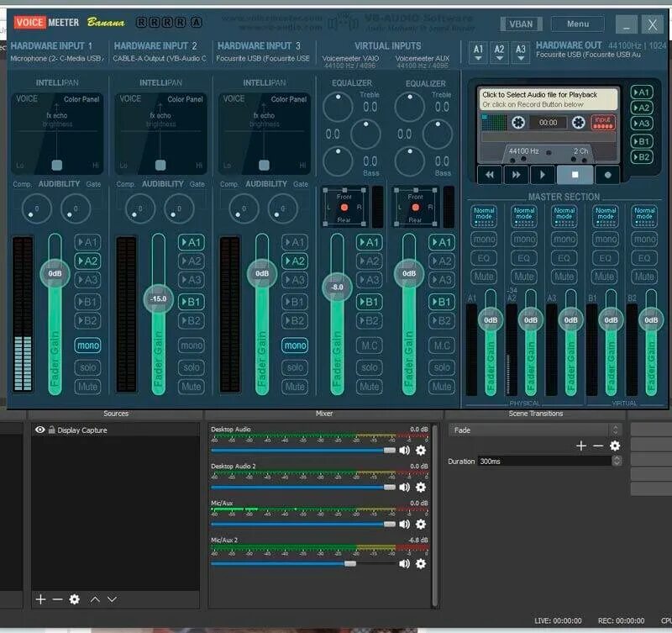Toggle Display Capture visibility eye
The height and width of the screenshot is (633, 672).
(39, 430)
